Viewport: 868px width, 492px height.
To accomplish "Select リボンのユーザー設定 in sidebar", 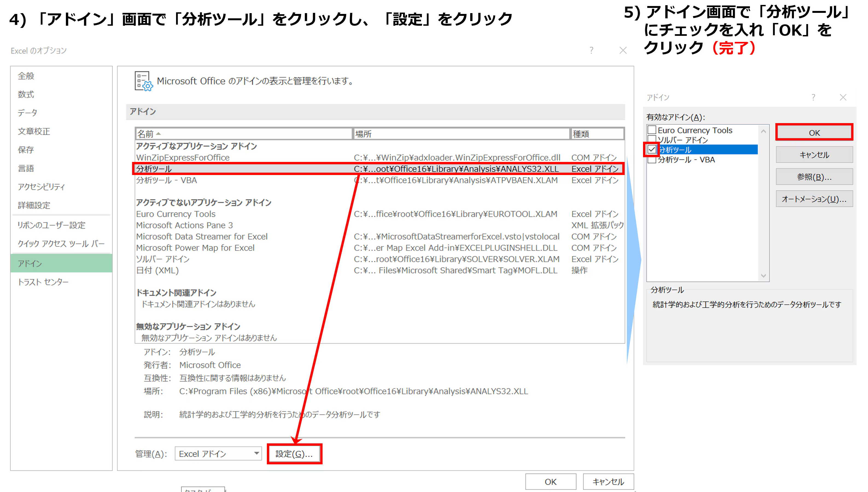I will pyautogui.click(x=51, y=225).
